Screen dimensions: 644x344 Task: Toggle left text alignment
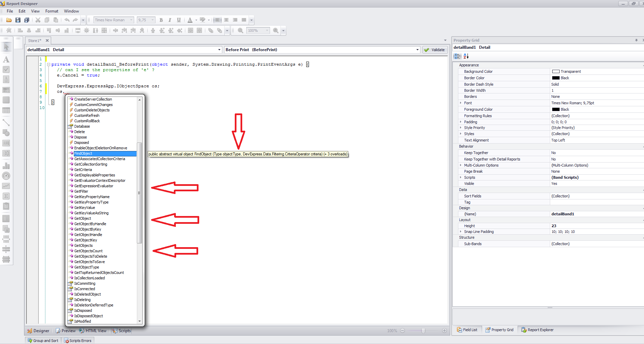coord(217,20)
